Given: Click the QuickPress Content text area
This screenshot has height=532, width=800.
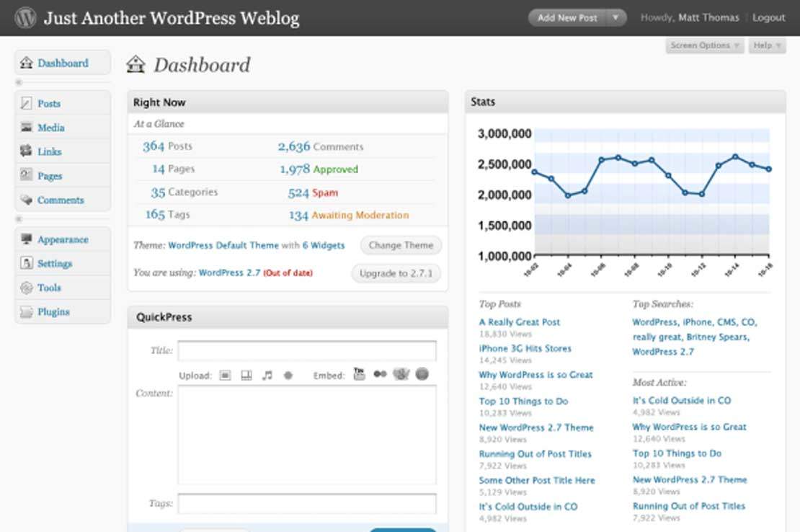Looking at the screenshot, I should [307, 435].
